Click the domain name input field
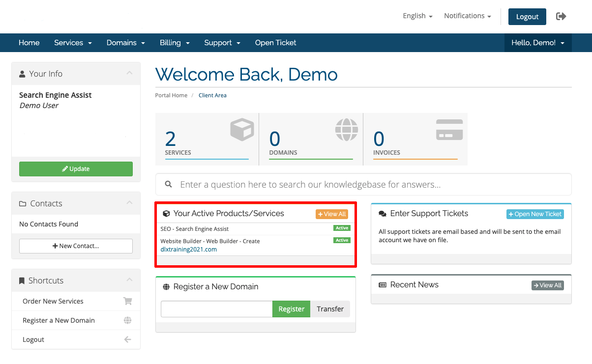This screenshot has width=592, height=364. point(216,309)
